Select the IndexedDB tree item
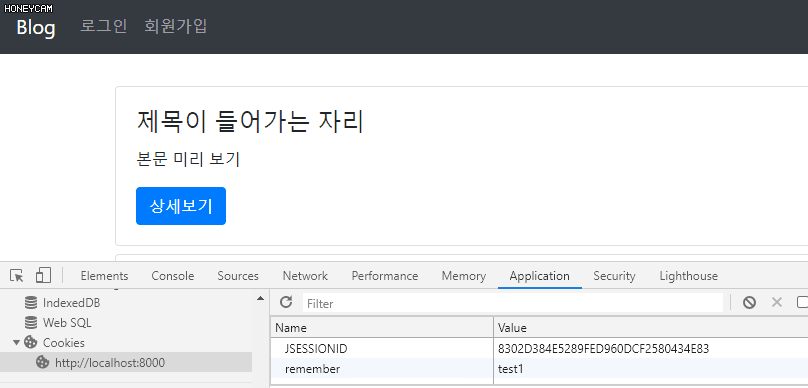The width and height of the screenshot is (808, 388). 72,303
